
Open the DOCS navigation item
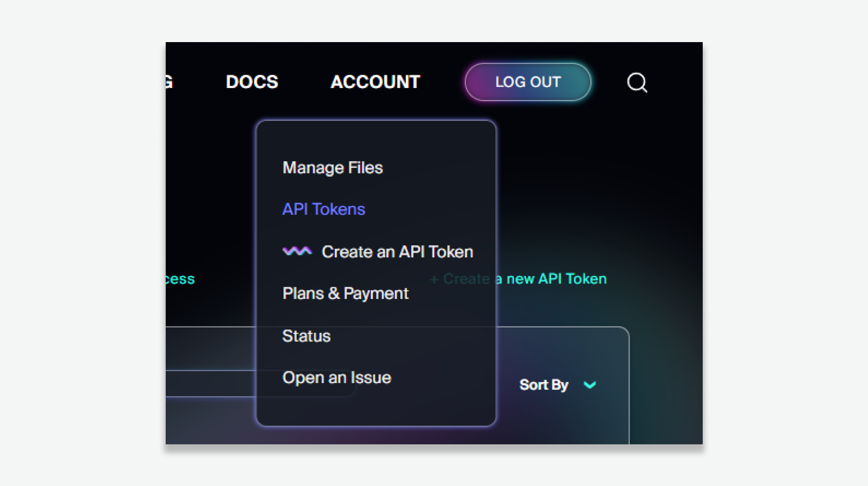pyautogui.click(x=252, y=82)
